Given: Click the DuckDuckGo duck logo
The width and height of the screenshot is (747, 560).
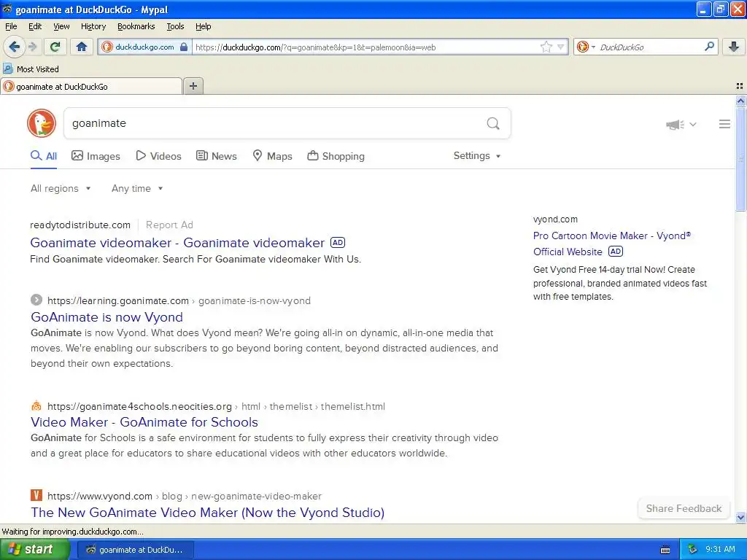Looking at the screenshot, I should (42, 123).
